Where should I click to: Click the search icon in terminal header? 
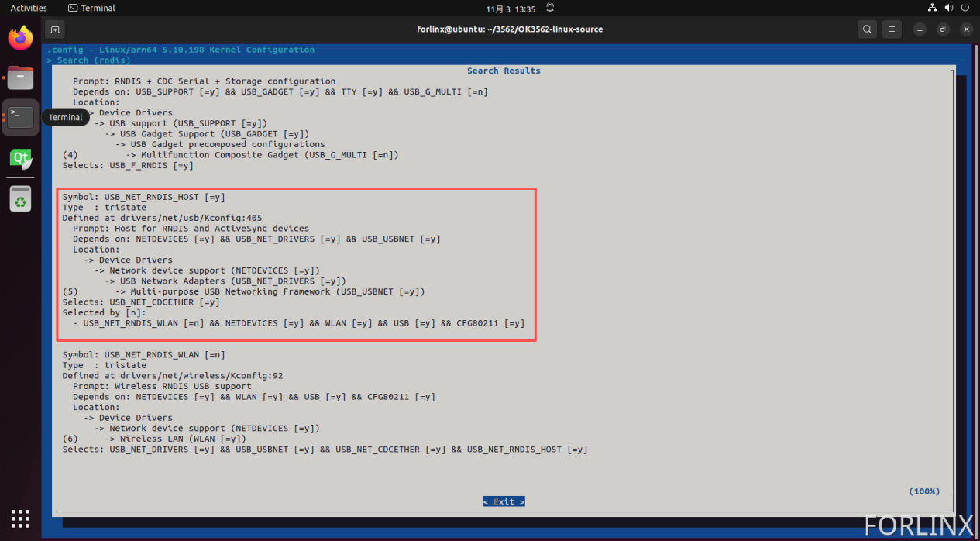[x=867, y=29]
